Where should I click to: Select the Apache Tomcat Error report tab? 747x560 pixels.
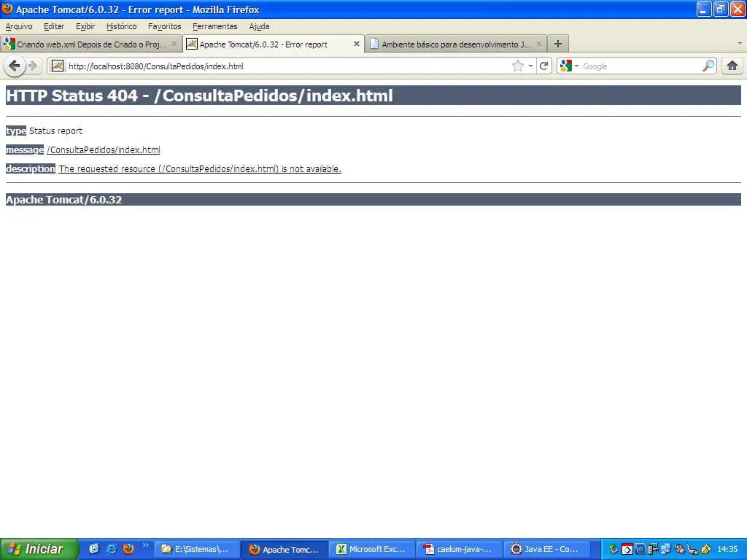click(274, 44)
